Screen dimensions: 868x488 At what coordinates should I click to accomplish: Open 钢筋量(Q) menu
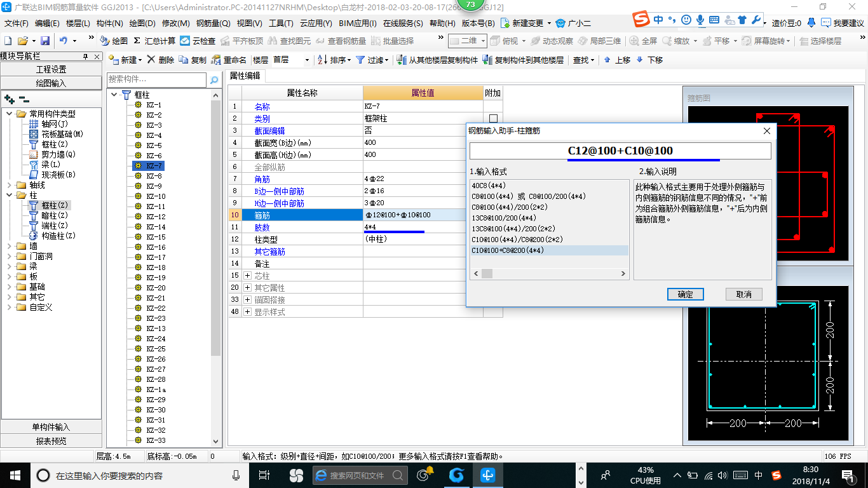point(213,23)
